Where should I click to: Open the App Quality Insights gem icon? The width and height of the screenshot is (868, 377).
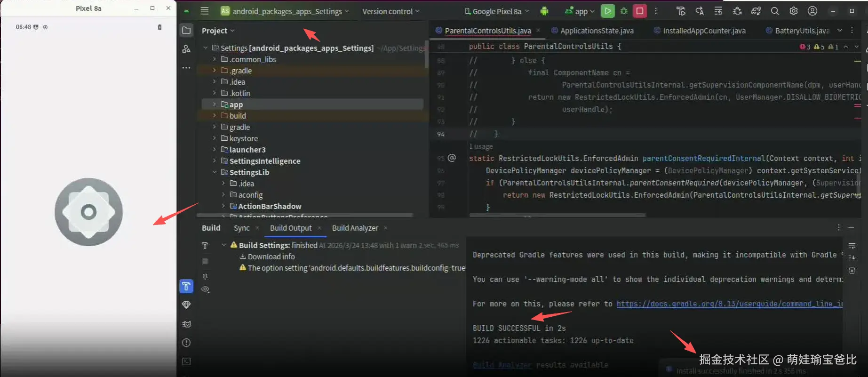[186, 305]
